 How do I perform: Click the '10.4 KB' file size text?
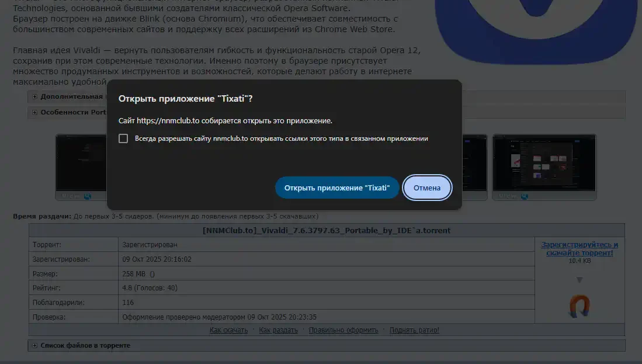click(579, 261)
